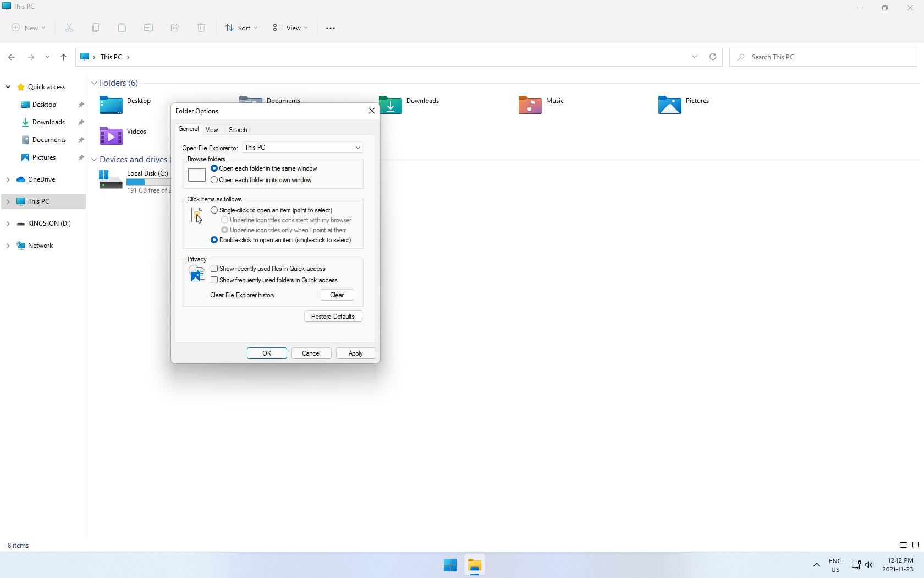Switch to the Search tab
Image resolution: width=924 pixels, height=578 pixels.
[238, 130]
